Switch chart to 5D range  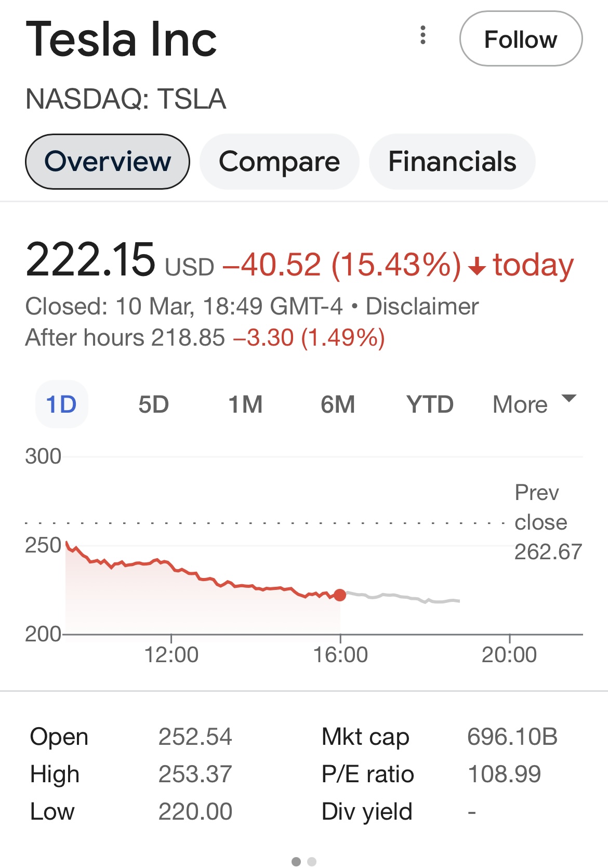point(153,404)
